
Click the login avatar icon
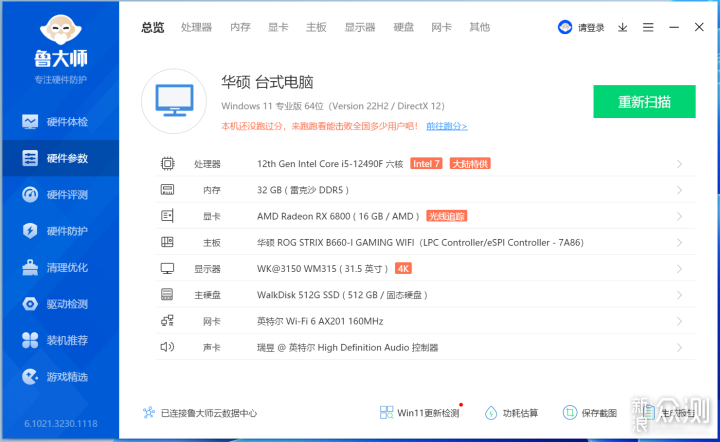pos(565,28)
